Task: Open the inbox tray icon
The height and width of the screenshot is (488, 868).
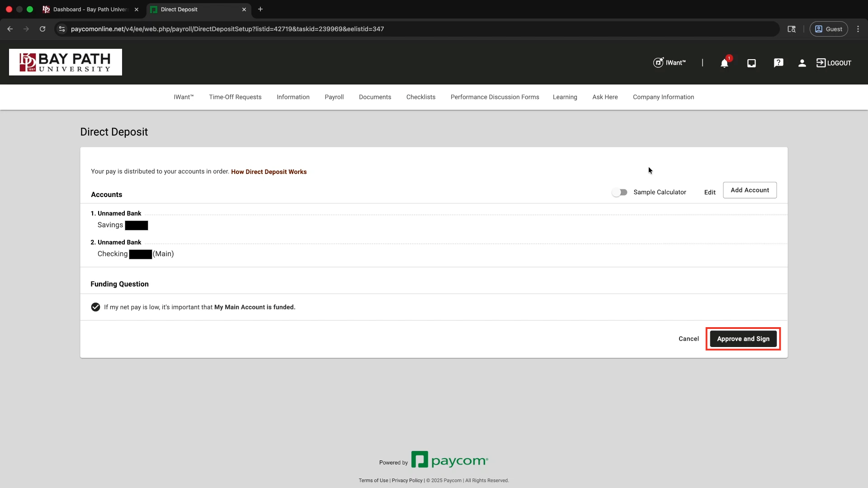Action: coord(751,63)
